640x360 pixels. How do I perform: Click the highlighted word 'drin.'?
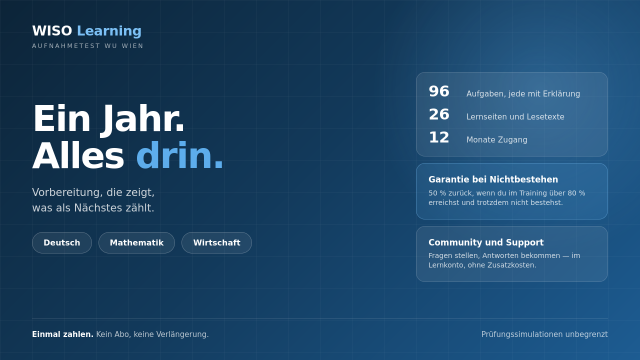point(180,156)
